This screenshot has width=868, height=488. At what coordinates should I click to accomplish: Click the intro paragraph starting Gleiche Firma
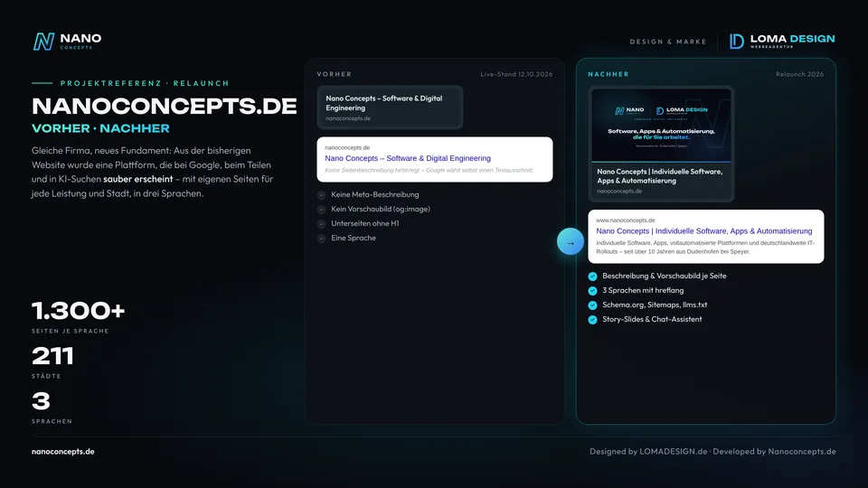152,172
